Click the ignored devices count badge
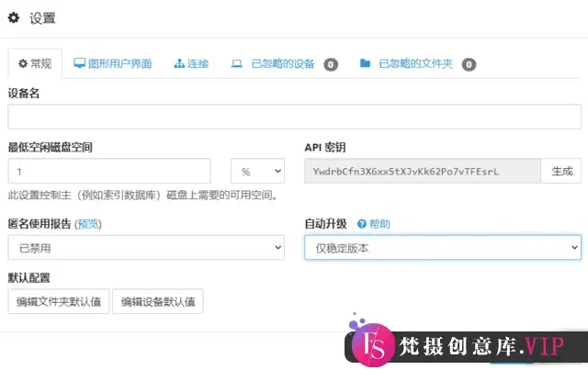The image size is (588, 370). click(x=331, y=64)
